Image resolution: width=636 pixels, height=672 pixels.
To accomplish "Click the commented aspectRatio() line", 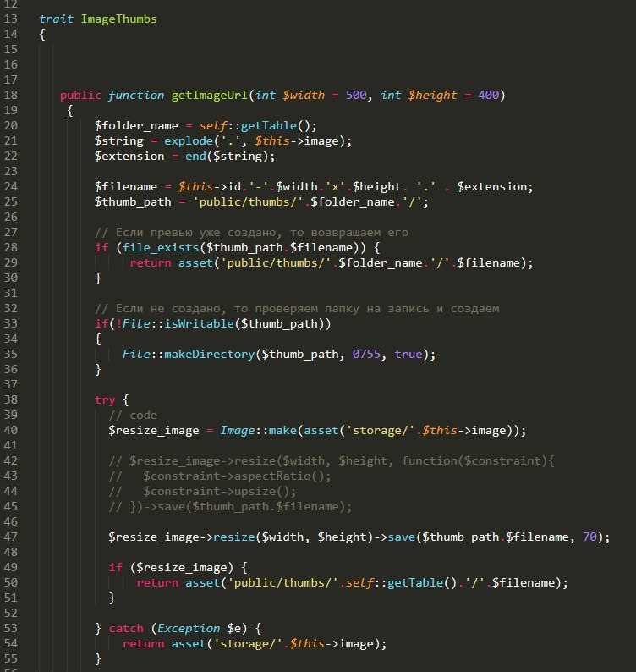I will (x=220, y=476).
